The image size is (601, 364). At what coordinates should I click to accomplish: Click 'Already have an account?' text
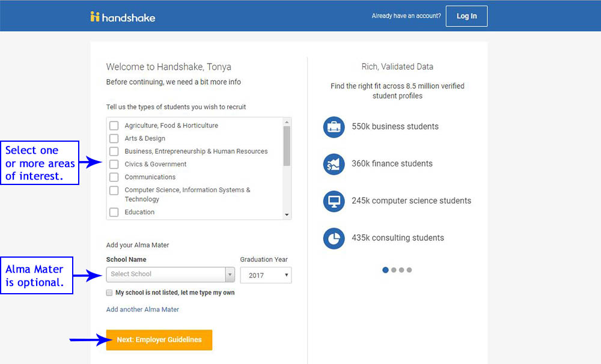point(406,16)
